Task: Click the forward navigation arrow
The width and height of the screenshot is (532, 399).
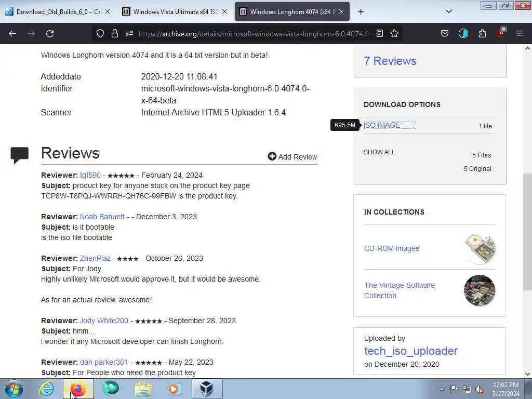Action: click(x=31, y=34)
